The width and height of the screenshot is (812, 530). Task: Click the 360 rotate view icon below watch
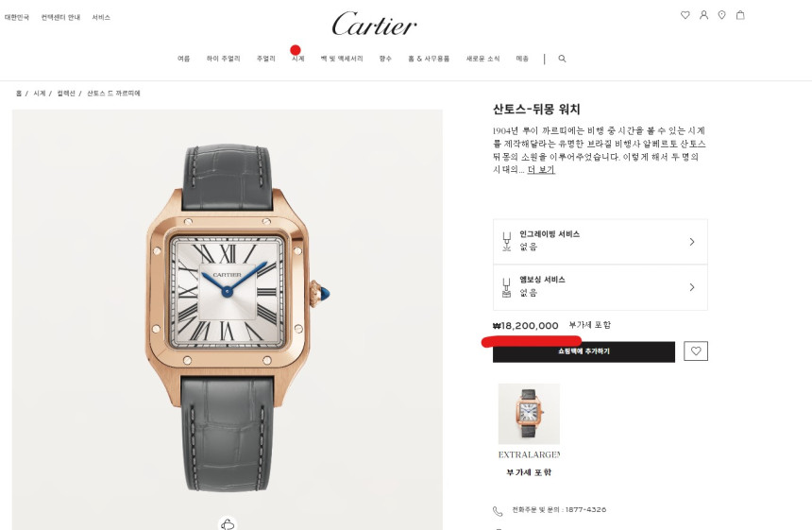228,523
